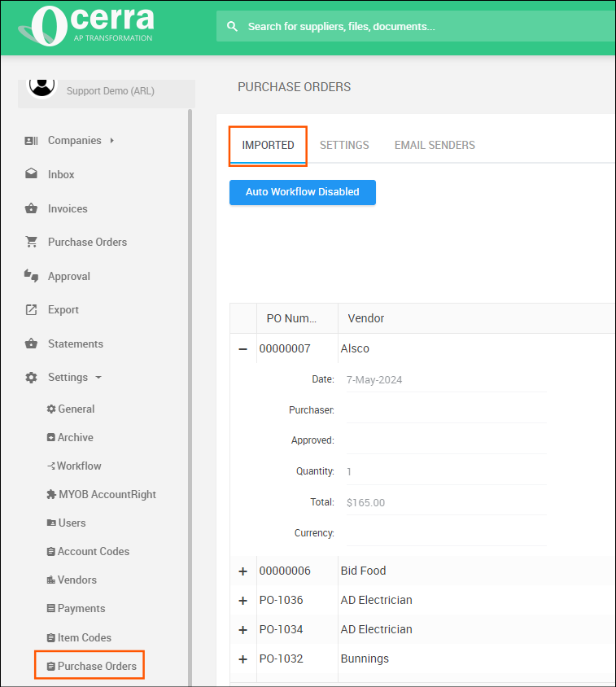The width and height of the screenshot is (616, 687).
Task: Expand purchase order 00000006 row
Action: (x=242, y=571)
